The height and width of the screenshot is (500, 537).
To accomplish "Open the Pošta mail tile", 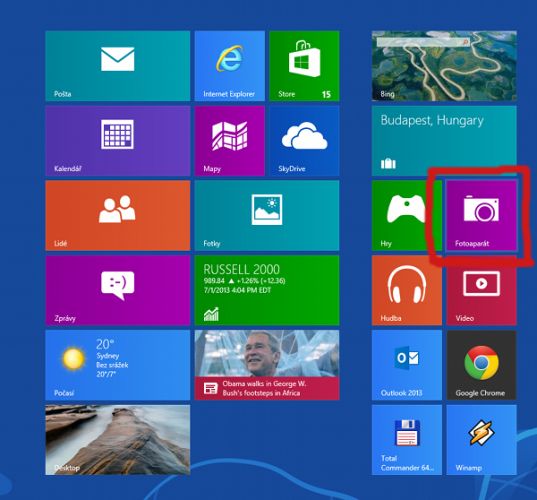I will 117,66.
